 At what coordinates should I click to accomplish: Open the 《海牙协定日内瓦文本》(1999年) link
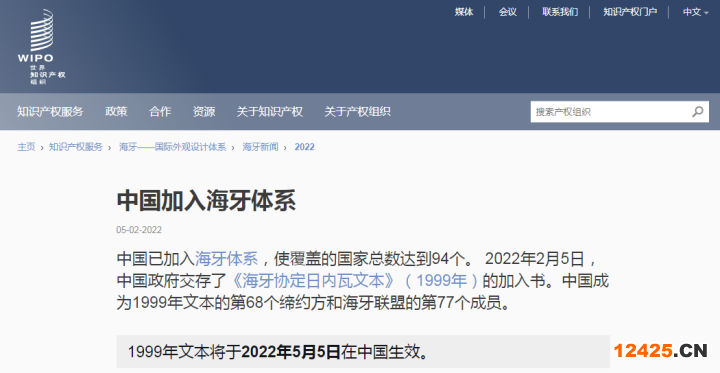354,281
